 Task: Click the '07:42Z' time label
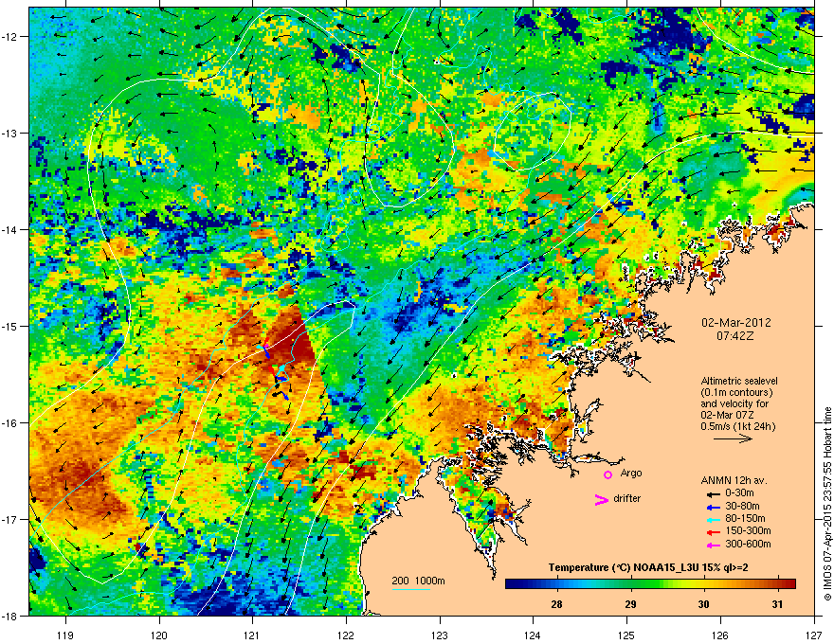pos(735,336)
